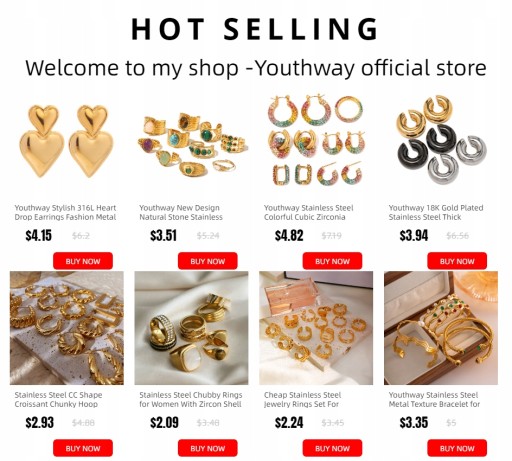This screenshot has height=461, width=512.
Task: Click Buy Now for metal texture bracelet
Action: [x=457, y=448]
